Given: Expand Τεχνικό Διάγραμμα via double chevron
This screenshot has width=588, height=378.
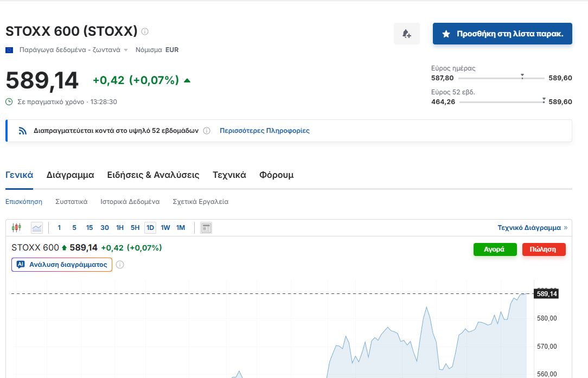Looking at the screenshot, I should [565, 228].
